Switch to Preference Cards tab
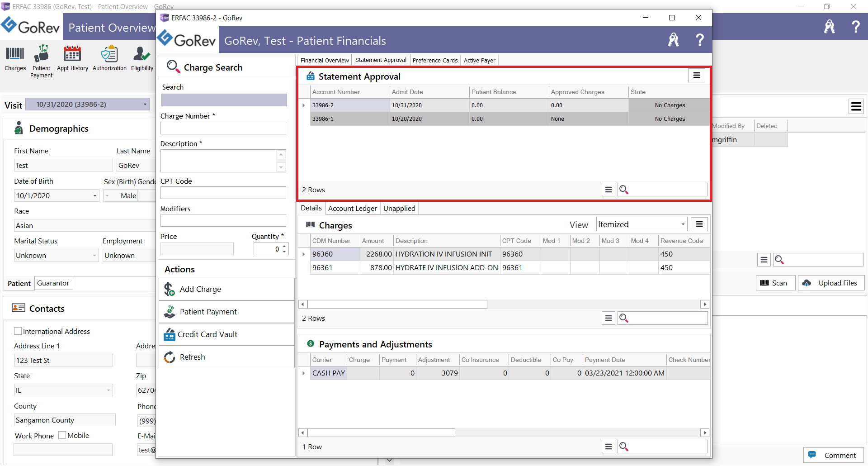Viewport: 868px width, 466px height. pos(435,60)
